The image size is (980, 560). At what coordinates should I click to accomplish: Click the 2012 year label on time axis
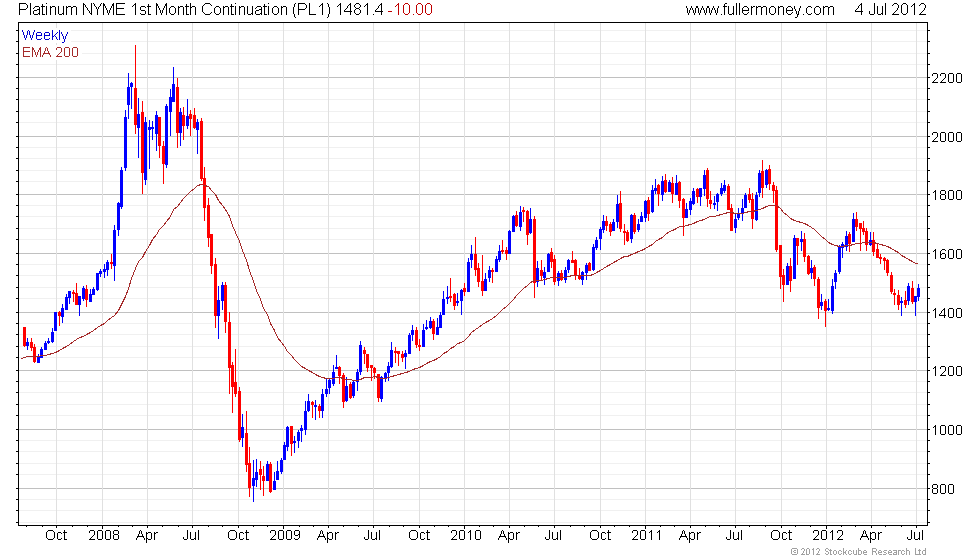click(828, 536)
